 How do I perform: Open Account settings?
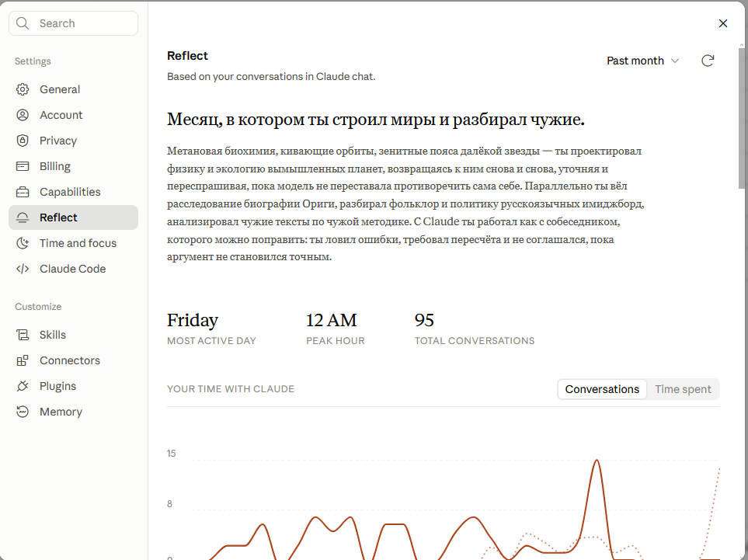click(x=74, y=115)
